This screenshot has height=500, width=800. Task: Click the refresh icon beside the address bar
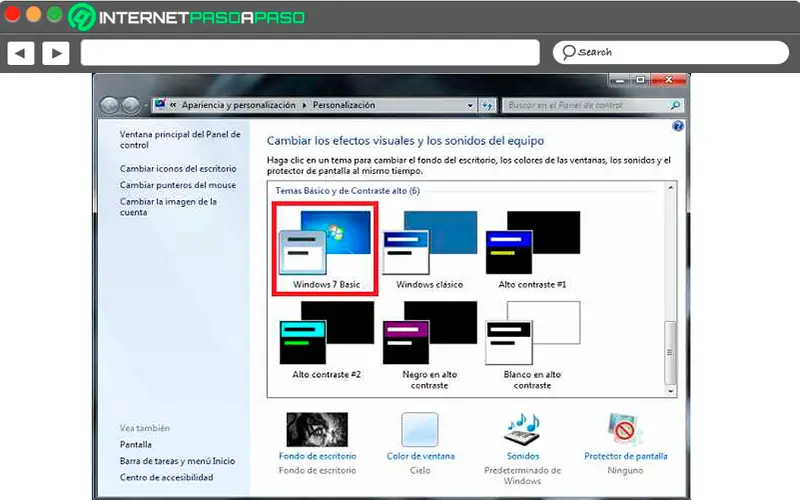coord(487,106)
